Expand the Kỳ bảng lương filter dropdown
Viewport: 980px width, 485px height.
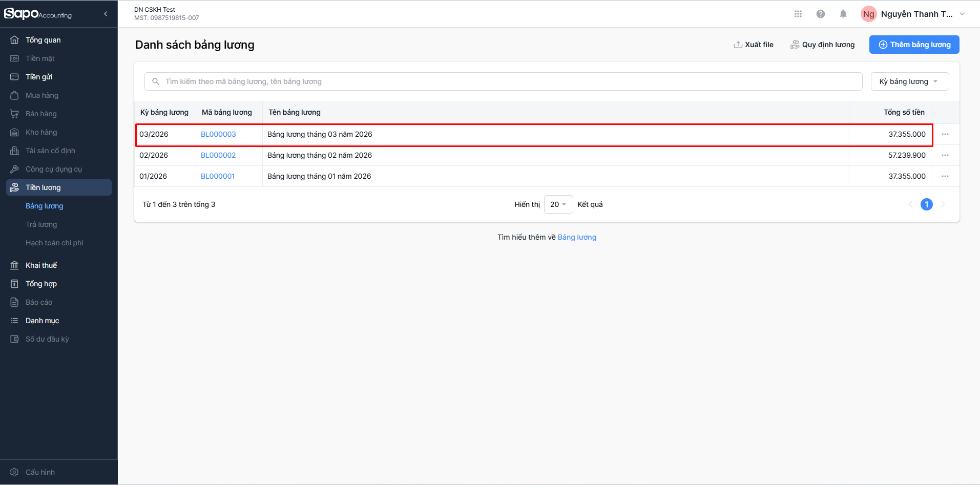[909, 81]
